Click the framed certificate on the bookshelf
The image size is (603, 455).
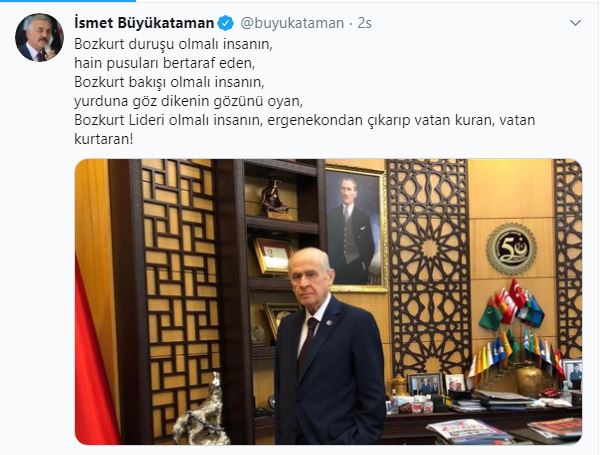coord(274,255)
